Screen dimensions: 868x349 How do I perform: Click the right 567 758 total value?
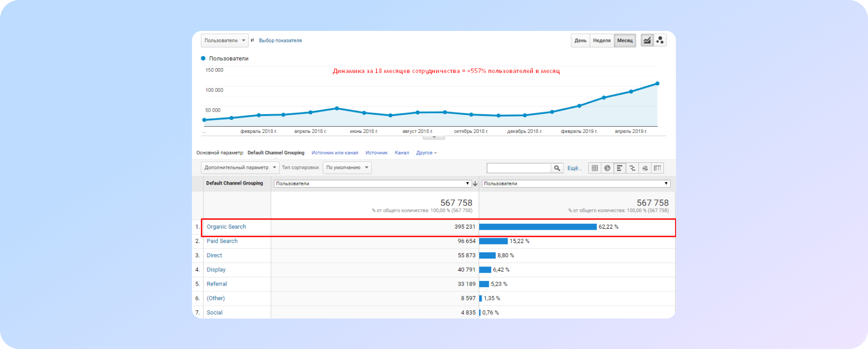(652, 203)
